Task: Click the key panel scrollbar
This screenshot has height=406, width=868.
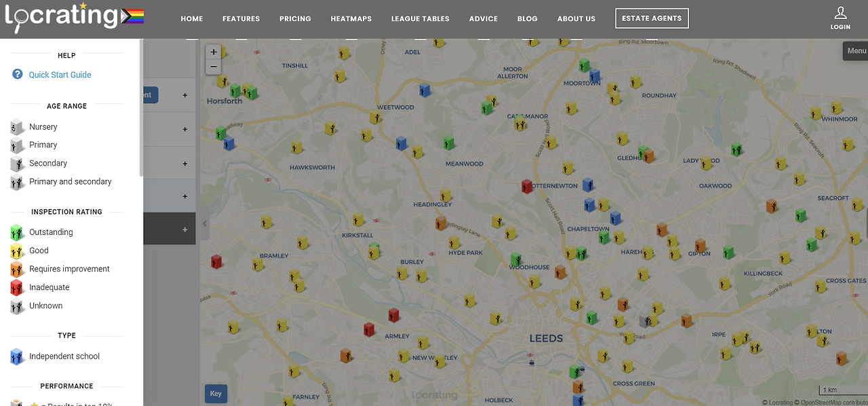Action: [141, 109]
